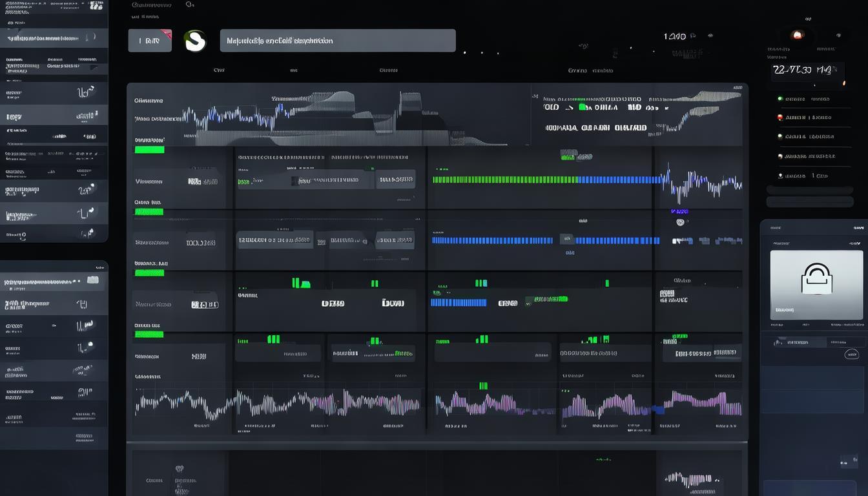Click the padlock icon in the right card
The image size is (868, 496).
coord(816,278)
